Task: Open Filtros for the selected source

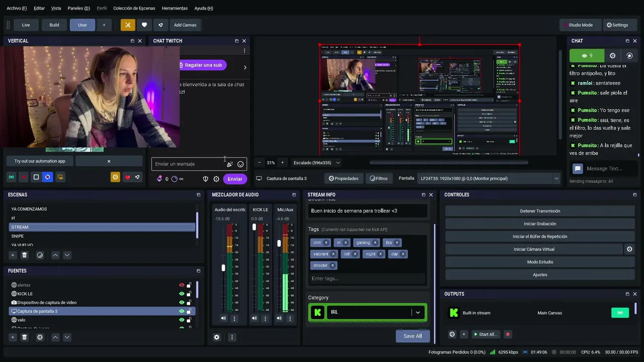Action: [x=378, y=178]
